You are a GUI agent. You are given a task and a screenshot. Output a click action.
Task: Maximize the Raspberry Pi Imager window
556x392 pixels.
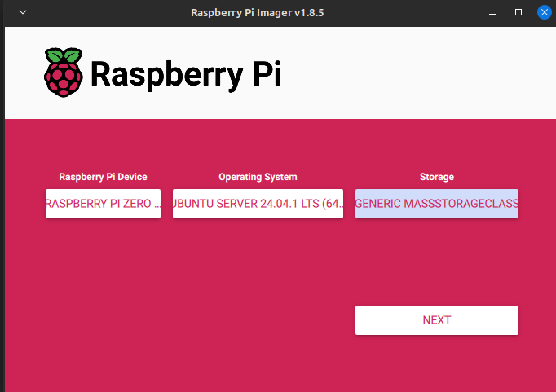tap(518, 13)
